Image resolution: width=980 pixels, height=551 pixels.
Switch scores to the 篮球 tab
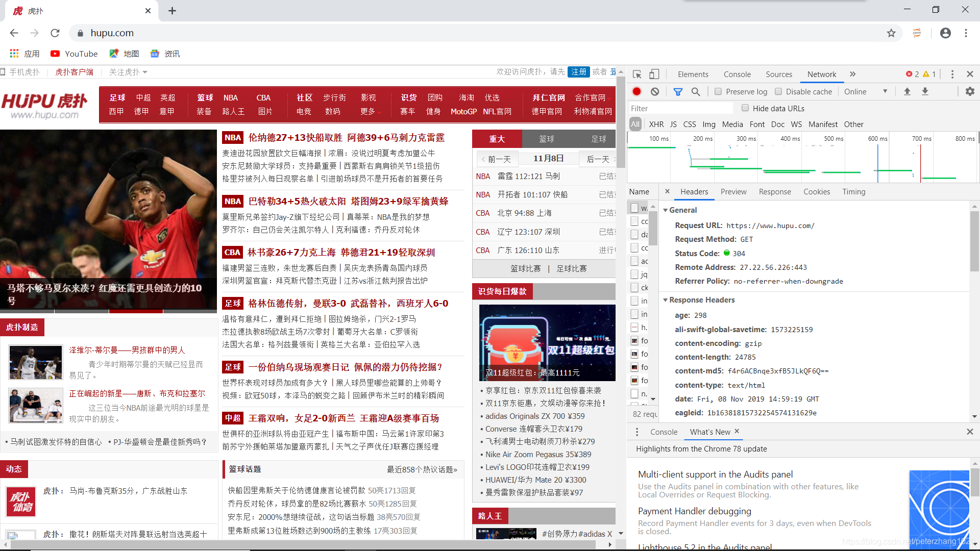pyautogui.click(x=546, y=139)
